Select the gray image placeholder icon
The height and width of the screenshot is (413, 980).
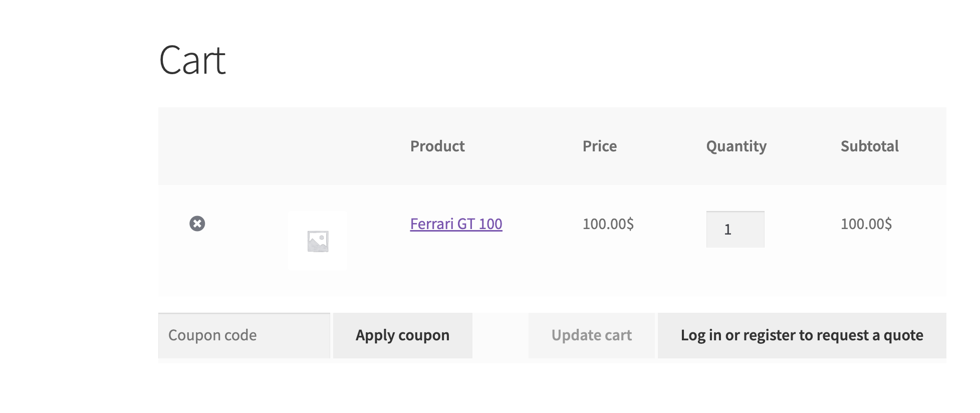(x=318, y=241)
